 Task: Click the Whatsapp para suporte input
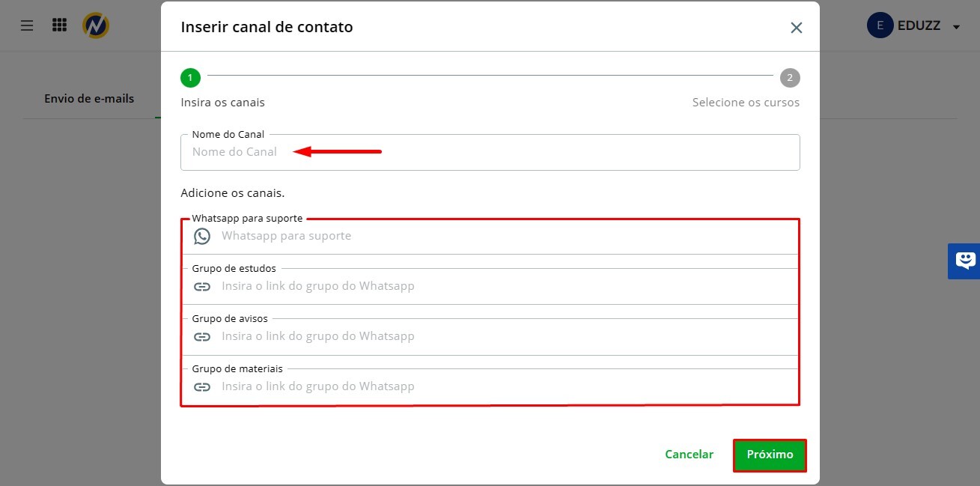point(502,236)
